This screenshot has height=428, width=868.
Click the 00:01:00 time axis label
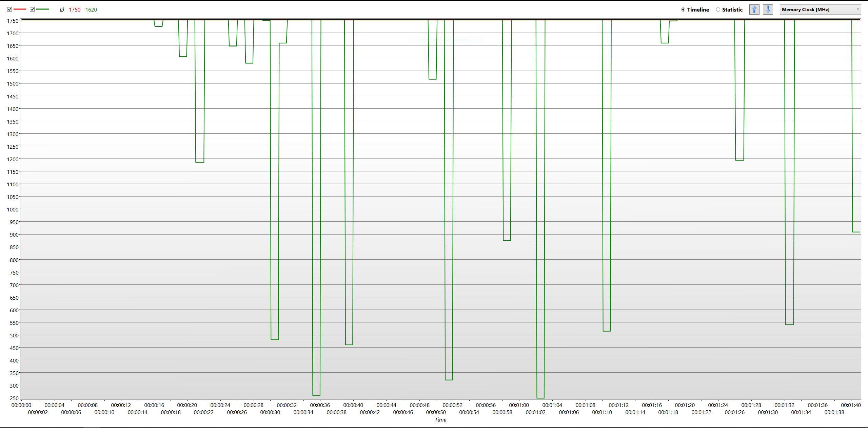point(519,405)
